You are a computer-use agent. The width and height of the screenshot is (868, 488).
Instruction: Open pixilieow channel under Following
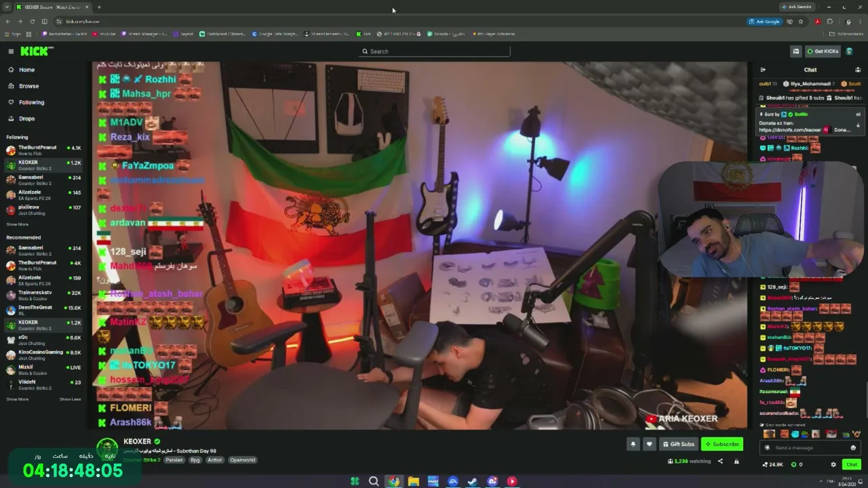[x=43, y=209]
